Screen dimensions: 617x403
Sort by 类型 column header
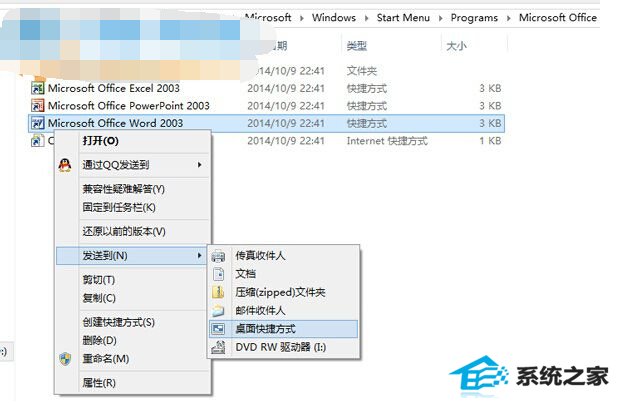(x=357, y=46)
